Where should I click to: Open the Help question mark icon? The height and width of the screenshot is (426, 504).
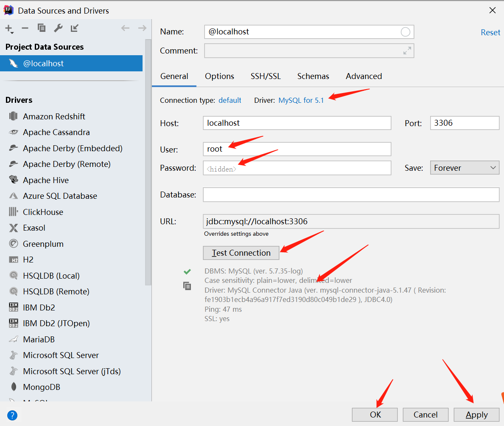[x=12, y=415]
